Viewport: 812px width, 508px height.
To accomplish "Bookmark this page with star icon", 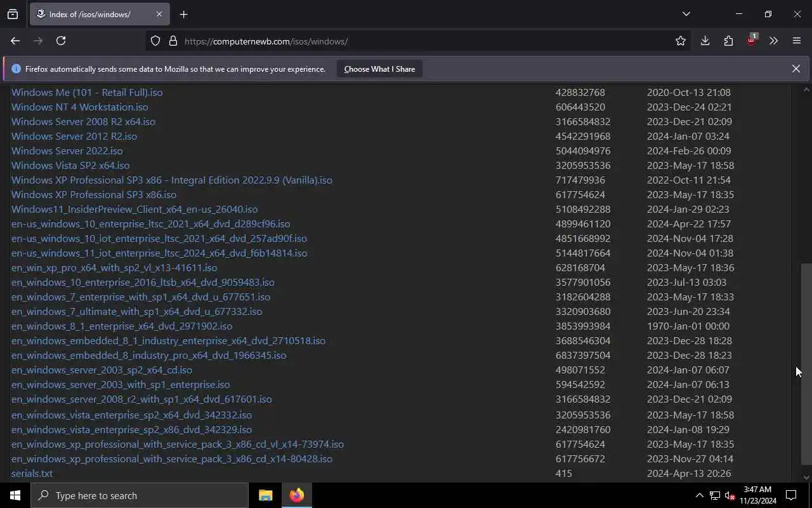I will coord(680,41).
